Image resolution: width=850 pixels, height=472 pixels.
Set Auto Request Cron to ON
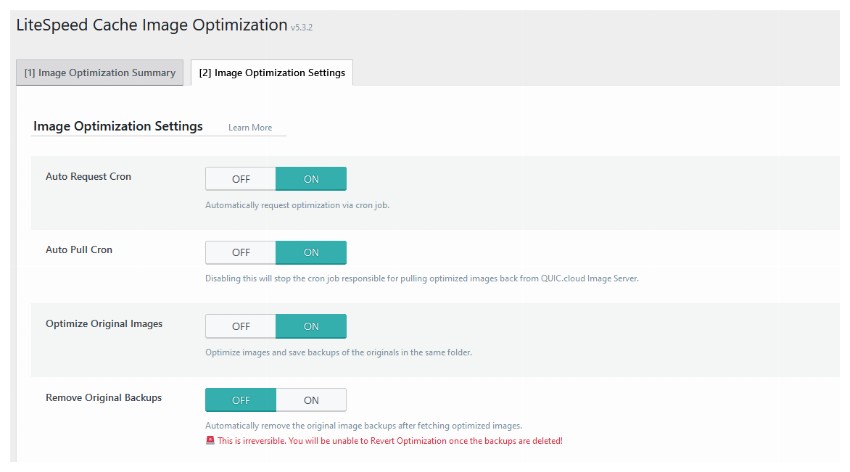(x=311, y=179)
